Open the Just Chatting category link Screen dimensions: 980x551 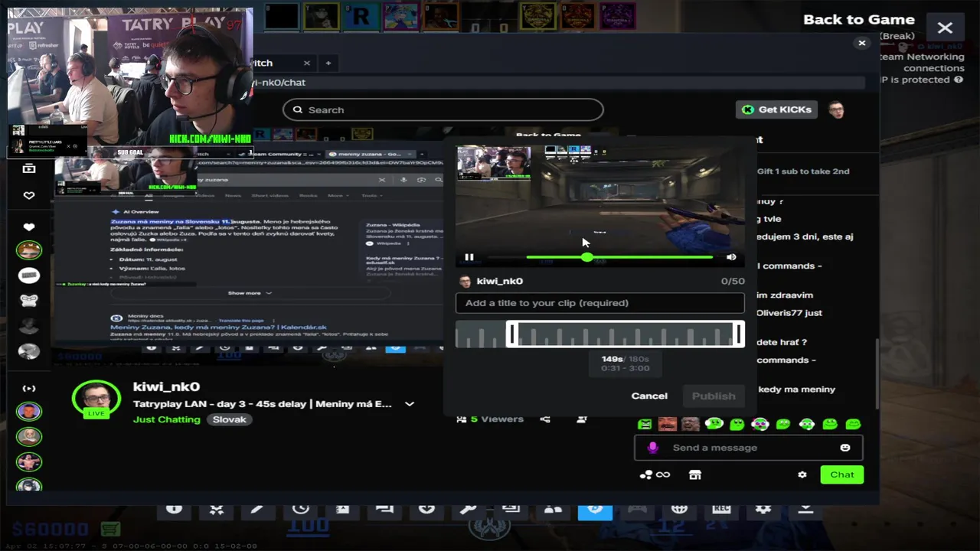click(x=166, y=419)
